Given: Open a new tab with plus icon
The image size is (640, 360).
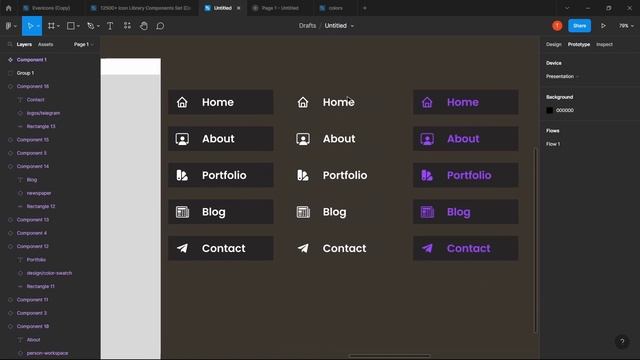Looking at the screenshot, I should tap(364, 8).
